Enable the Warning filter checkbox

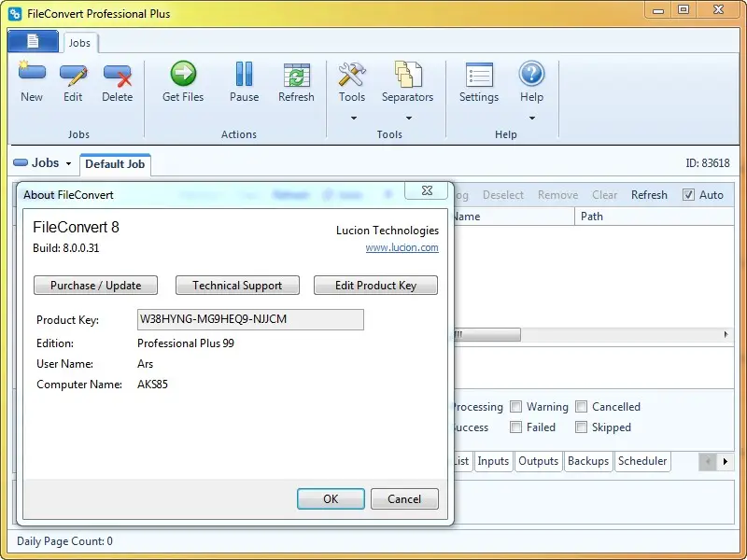pos(515,407)
